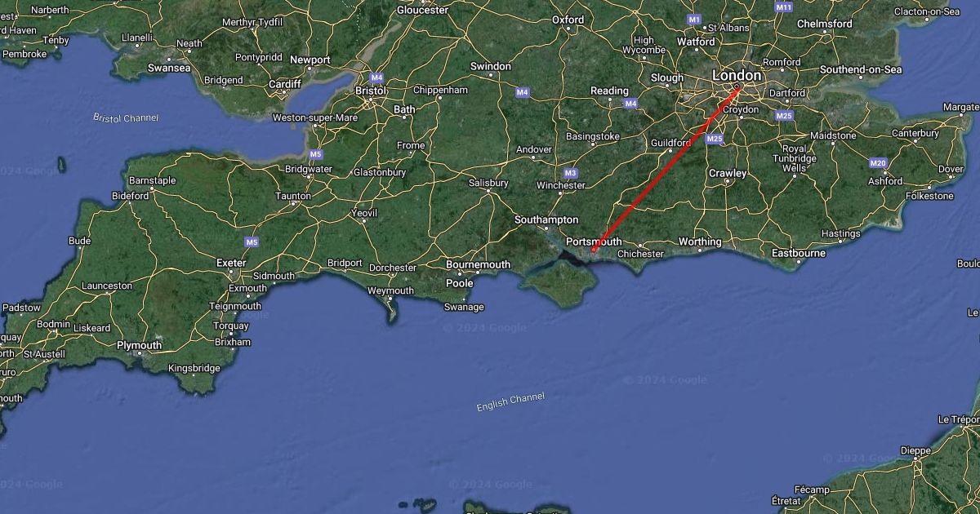Screen dimensions: 980x514
Task: Click the M25 shield next to Guildford
Action: 715,139
